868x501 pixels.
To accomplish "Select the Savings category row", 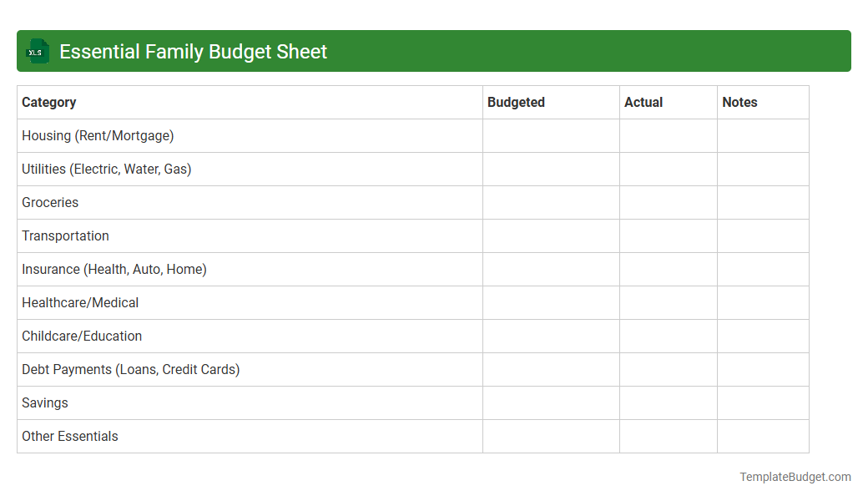I will [44, 402].
